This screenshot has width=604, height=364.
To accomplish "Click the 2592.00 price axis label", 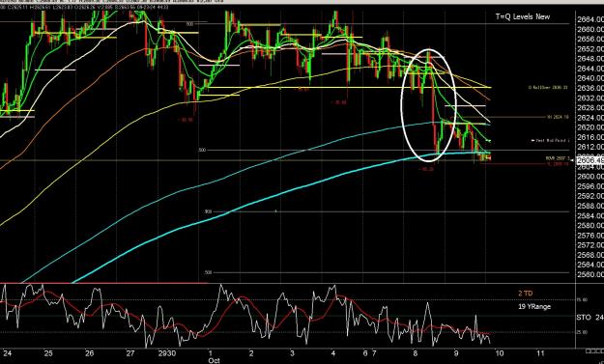I will [x=590, y=196].
